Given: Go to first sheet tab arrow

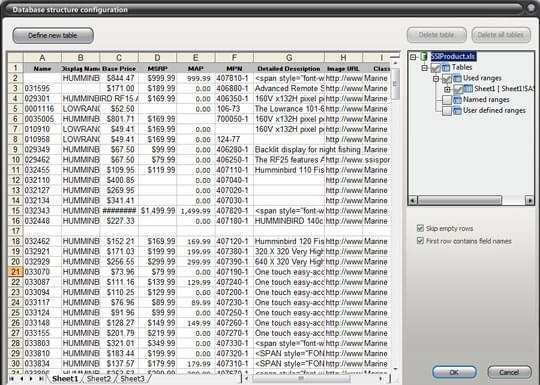Looking at the screenshot, I should [x=12, y=379].
